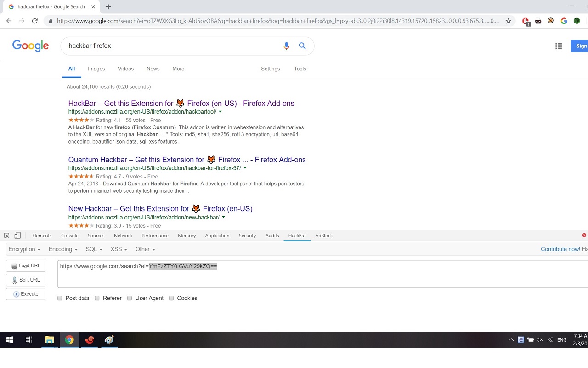Click the incognito glasses extension icon
The image size is (588, 368).
538,21
